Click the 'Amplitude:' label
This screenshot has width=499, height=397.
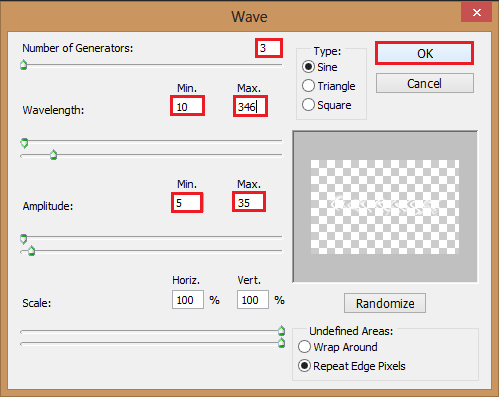(48, 206)
